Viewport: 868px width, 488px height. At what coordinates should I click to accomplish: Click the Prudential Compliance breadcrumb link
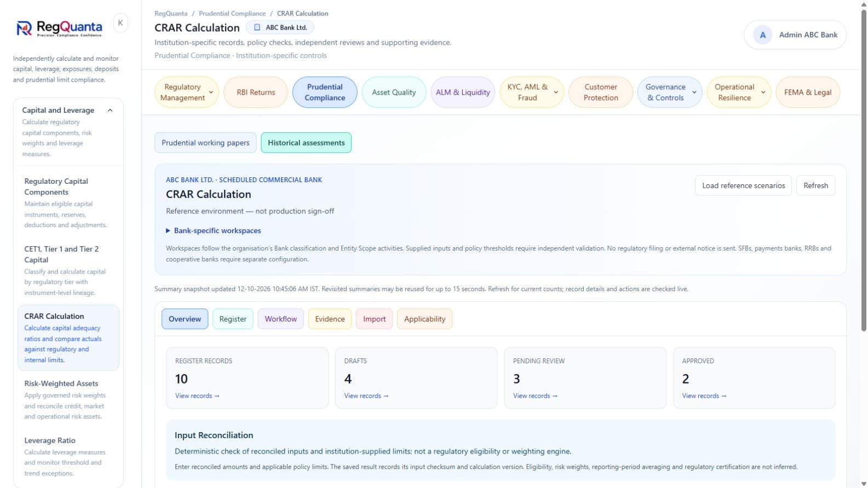click(x=232, y=14)
